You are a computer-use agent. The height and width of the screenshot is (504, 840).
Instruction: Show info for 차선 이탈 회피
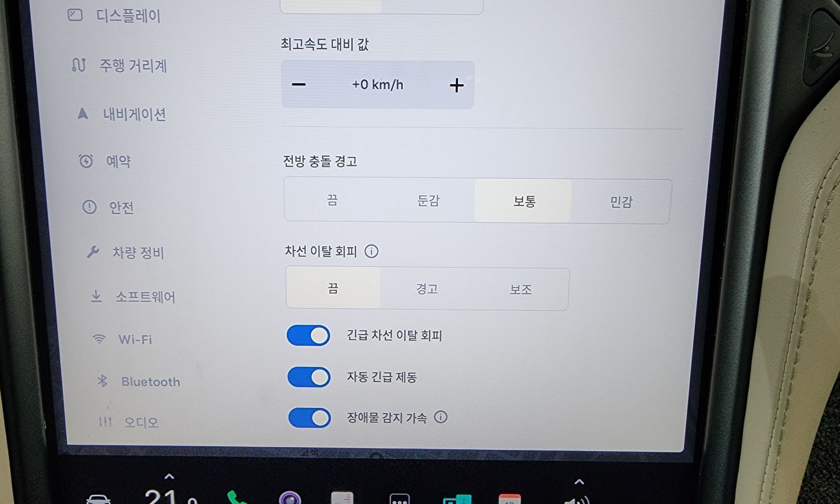(x=371, y=251)
